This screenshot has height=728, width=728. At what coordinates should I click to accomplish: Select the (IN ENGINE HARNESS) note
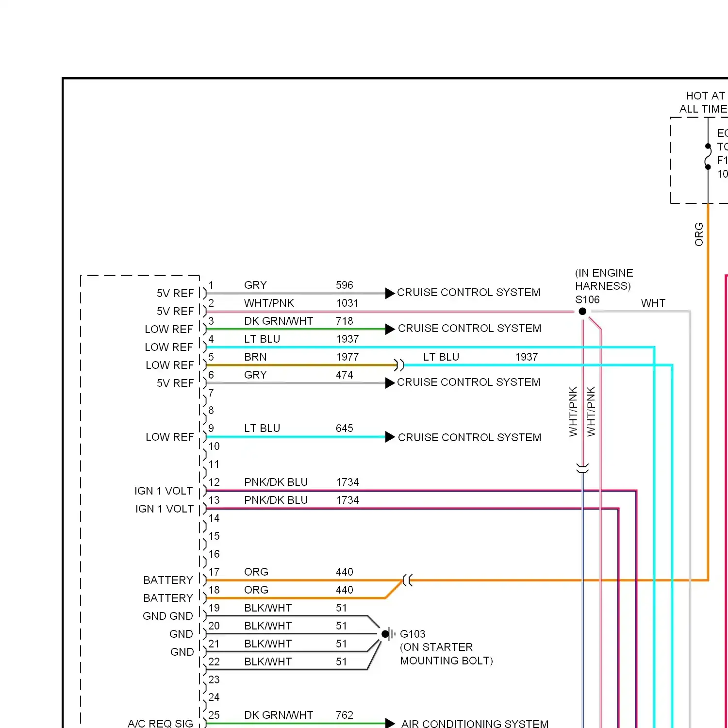click(x=604, y=280)
